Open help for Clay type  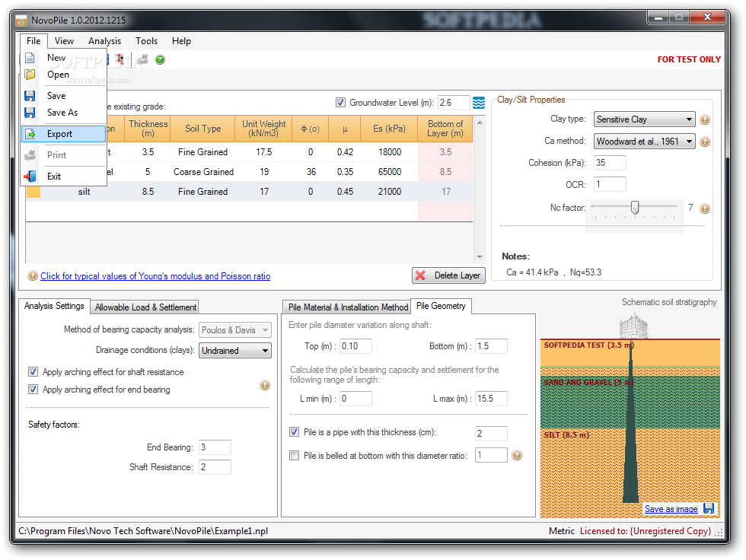[x=705, y=119]
